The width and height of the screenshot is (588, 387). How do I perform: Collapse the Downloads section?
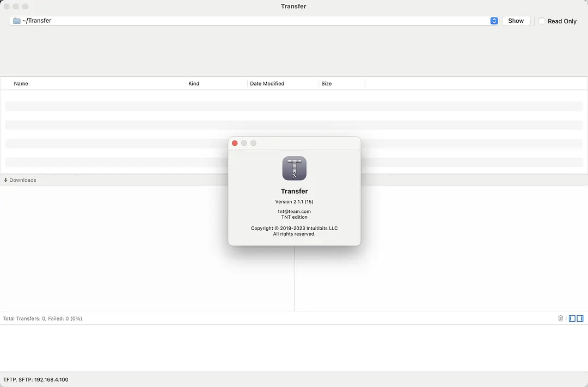pos(22,180)
